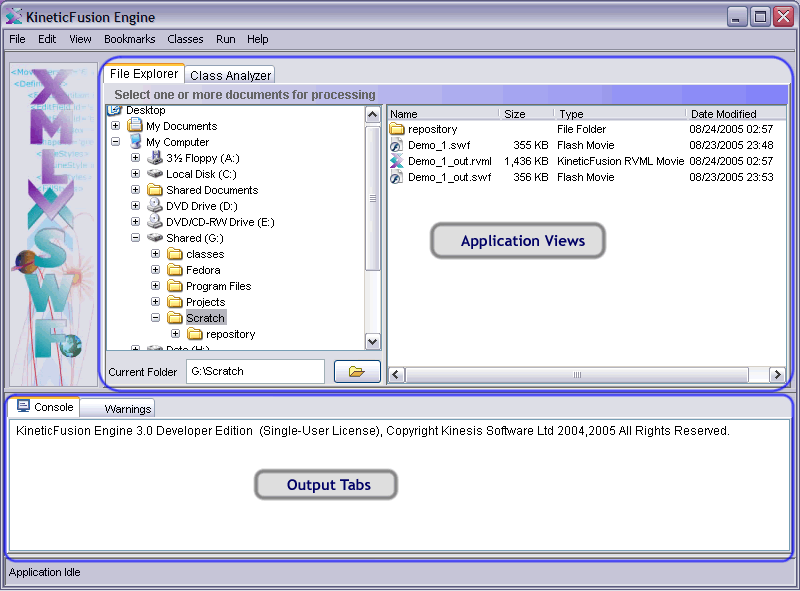Click the Scratch folder icon in tree

coord(175,317)
